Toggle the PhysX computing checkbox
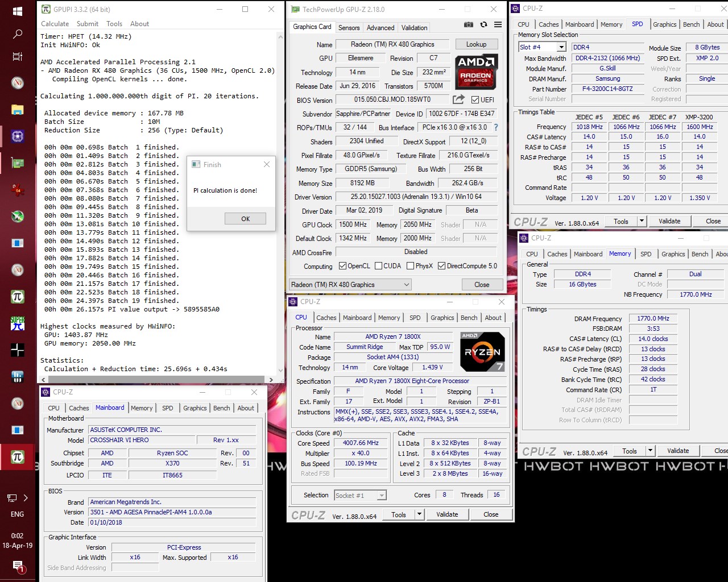The height and width of the screenshot is (582, 728). tap(409, 266)
